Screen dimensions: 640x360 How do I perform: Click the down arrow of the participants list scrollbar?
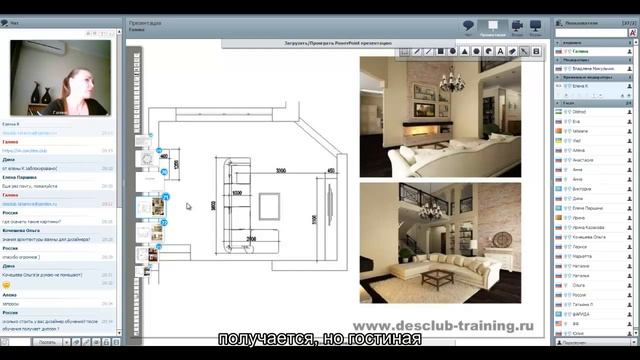(x=636, y=333)
